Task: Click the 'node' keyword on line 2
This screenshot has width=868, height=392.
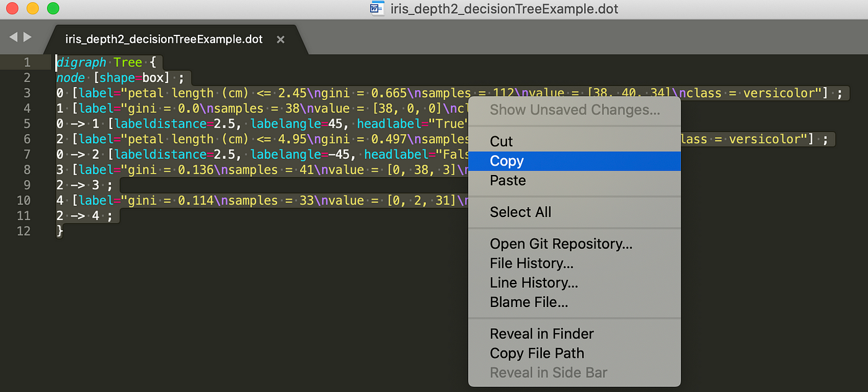Action: (x=70, y=78)
